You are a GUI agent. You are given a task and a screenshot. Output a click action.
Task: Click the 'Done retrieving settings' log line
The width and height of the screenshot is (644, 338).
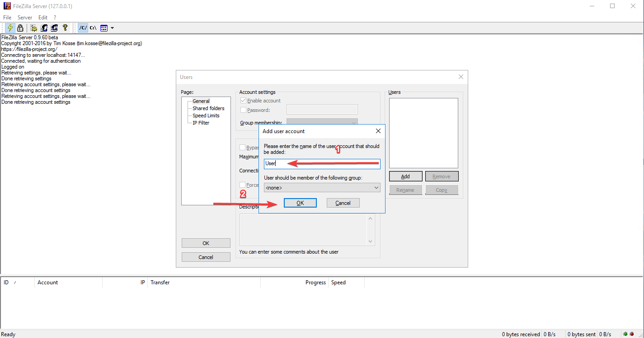(26, 79)
